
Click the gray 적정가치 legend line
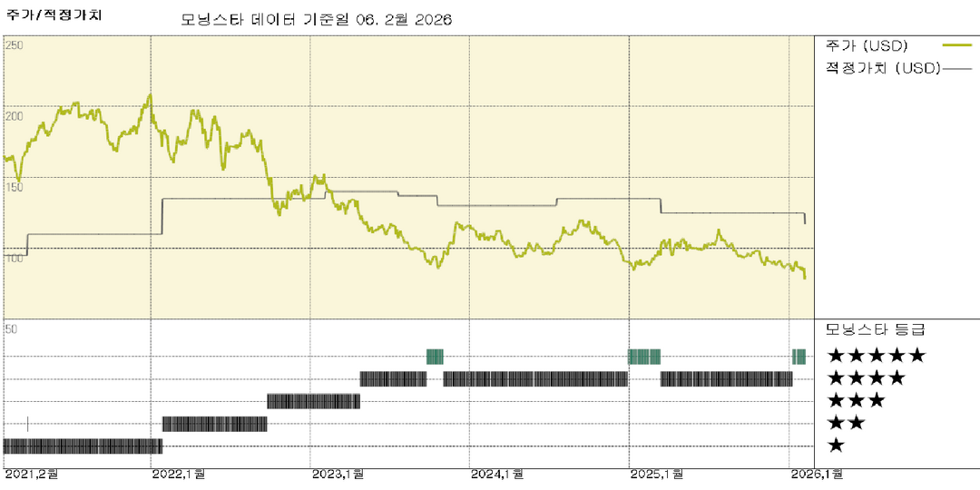(956, 68)
